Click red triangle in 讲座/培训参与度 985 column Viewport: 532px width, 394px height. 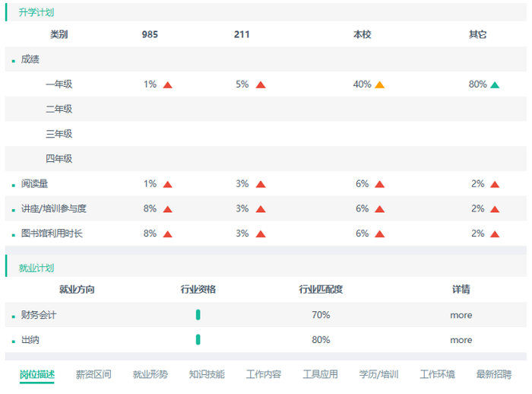168,209
